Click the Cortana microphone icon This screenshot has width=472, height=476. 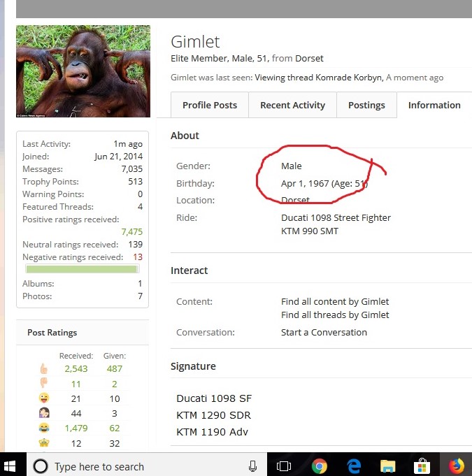click(252, 466)
